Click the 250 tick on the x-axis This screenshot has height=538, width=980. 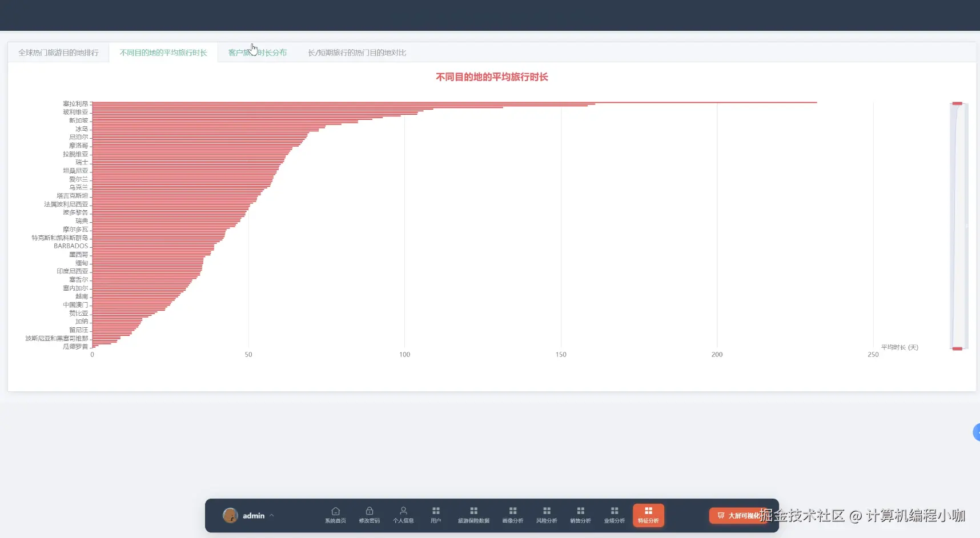click(x=873, y=355)
